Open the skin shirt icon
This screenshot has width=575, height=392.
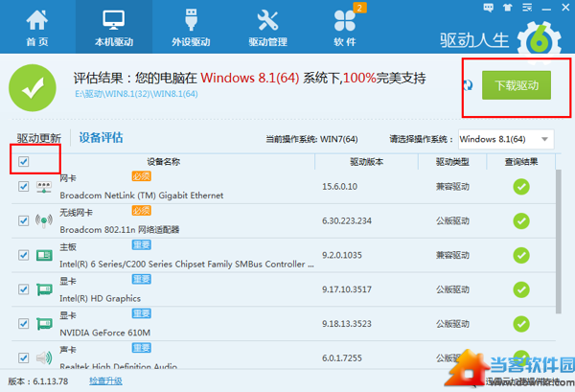click(x=508, y=8)
